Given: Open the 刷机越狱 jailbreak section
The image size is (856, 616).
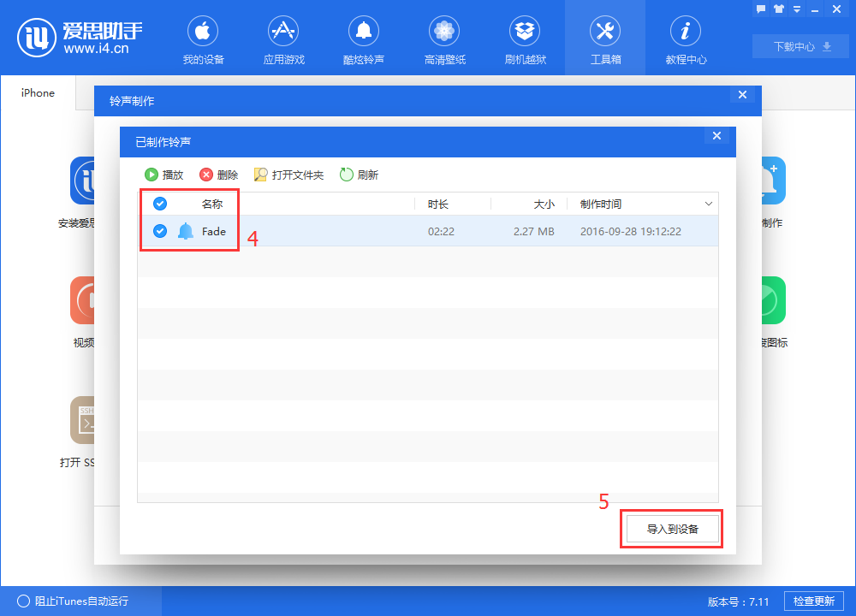Looking at the screenshot, I should 525,38.
